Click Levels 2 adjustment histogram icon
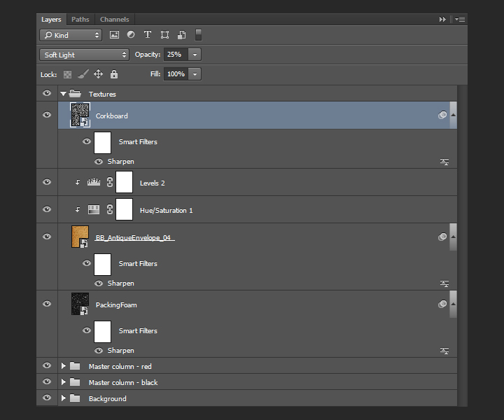Image resolution: width=504 pixels, height=420 pixels. coord(94,182)
